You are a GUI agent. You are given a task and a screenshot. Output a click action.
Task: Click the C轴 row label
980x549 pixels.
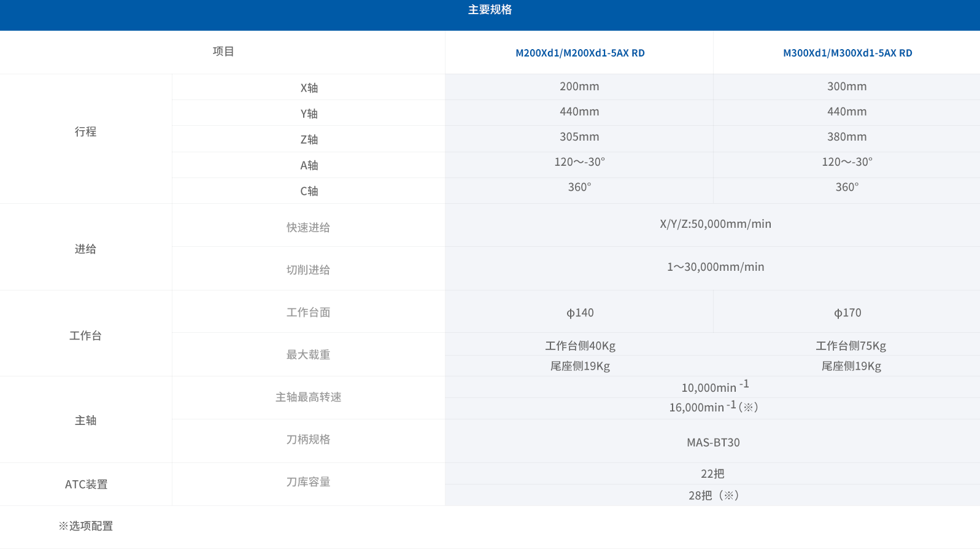309,191
